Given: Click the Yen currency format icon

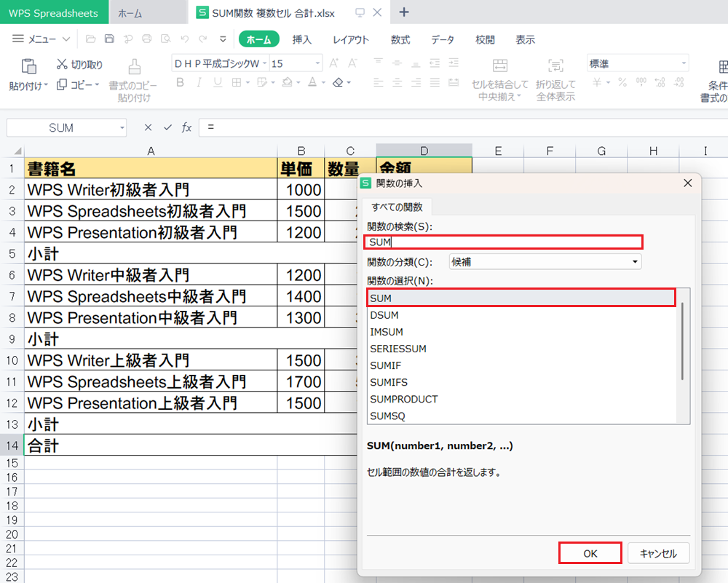Looking at the screenshot, I should 597,83.
